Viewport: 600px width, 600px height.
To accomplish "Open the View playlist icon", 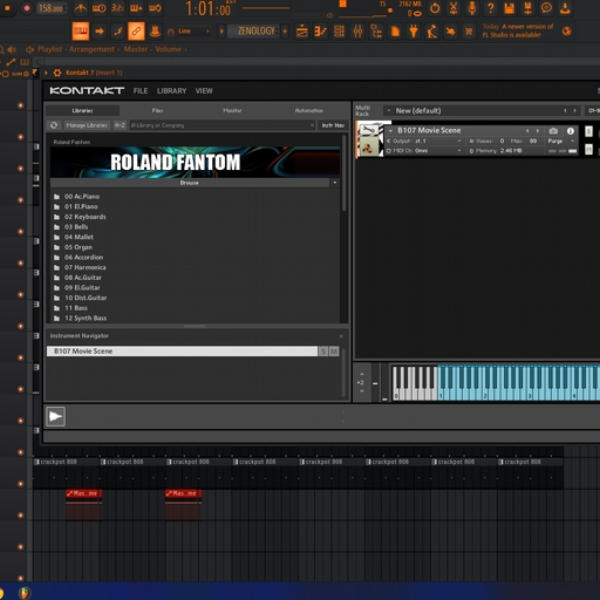I will [302, 31].
